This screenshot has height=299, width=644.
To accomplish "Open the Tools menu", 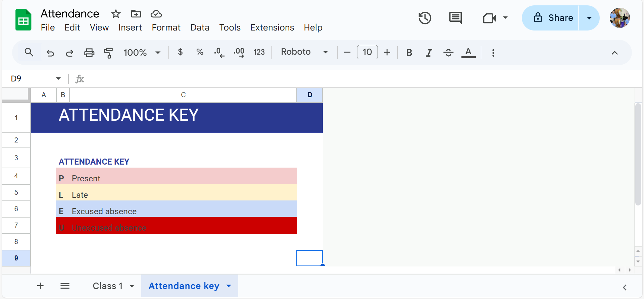I will [230, 27].
